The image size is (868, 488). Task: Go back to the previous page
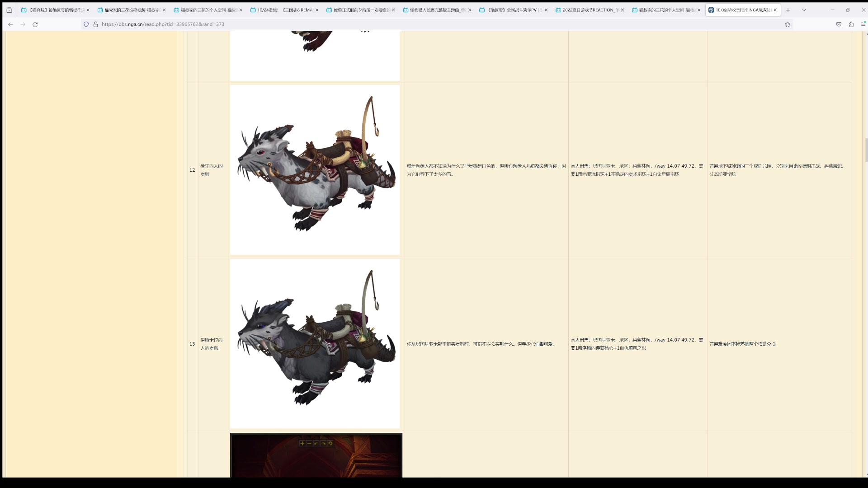tap(10, 24)
